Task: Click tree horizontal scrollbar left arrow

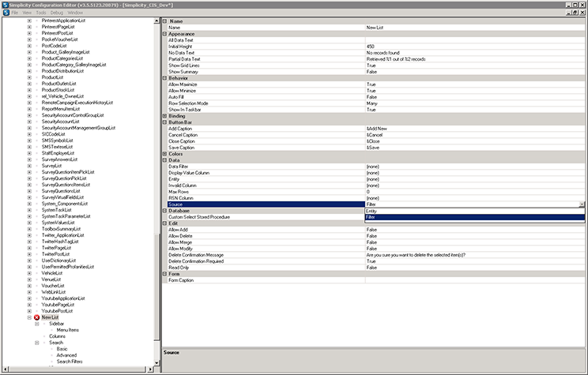Action: click(5, 369)
